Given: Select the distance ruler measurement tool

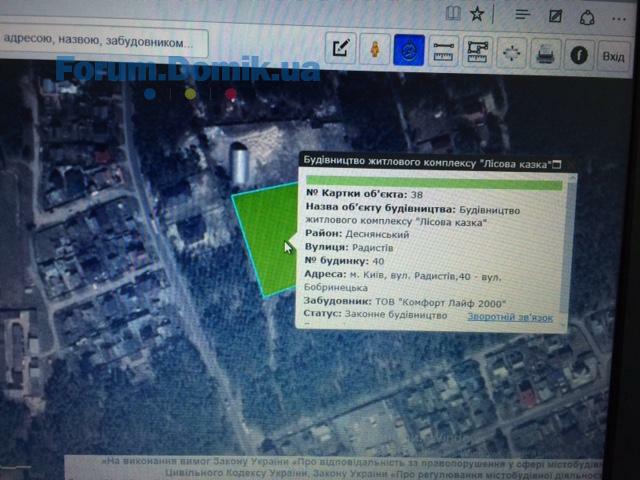Looking at the screenshot, I should [x=442, y=49].
